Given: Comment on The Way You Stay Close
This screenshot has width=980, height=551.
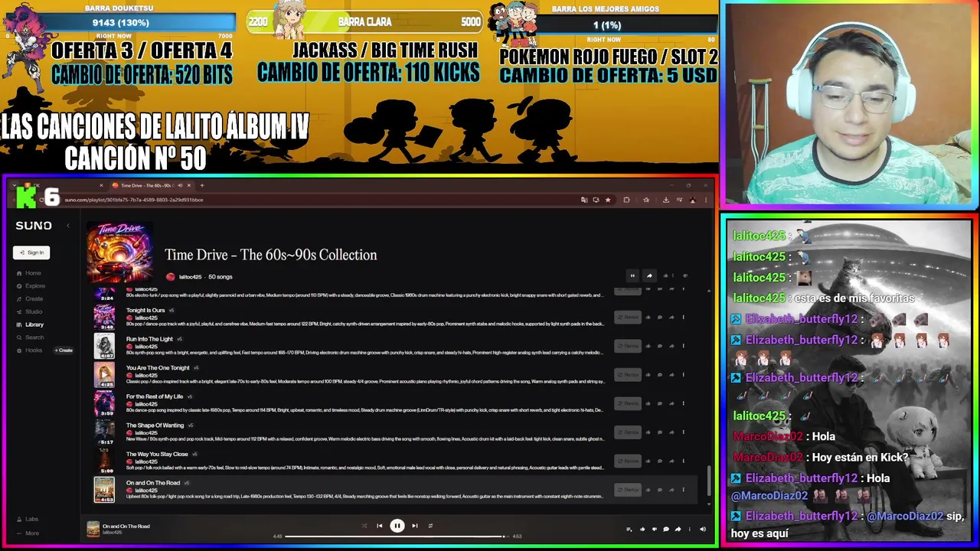Looking at the screenshot, I should [x=660, y=461].
